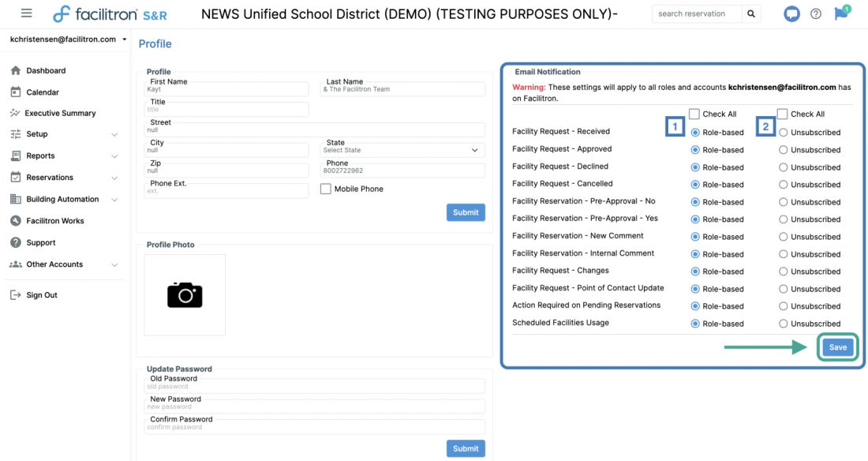Screen dimensions: 868x461
Task: Open the kchristensen@facilitron.com account dropdown
Action: click(x=68, y=39)
